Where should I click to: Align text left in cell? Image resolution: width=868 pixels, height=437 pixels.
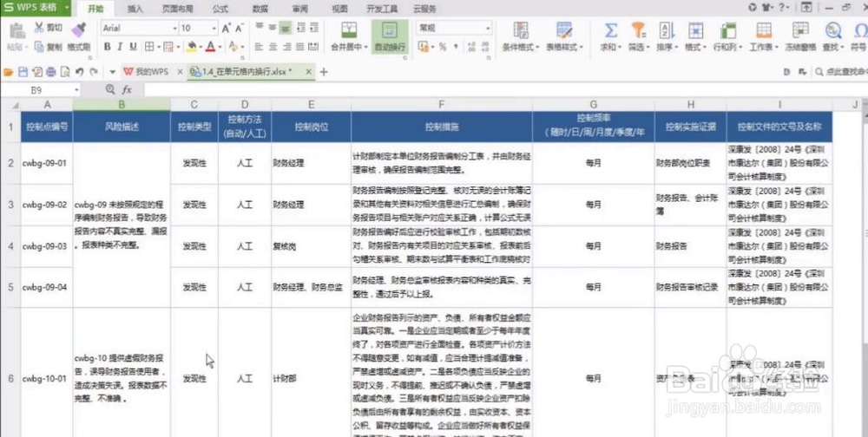pyautogui.click(x=259, y=47)
